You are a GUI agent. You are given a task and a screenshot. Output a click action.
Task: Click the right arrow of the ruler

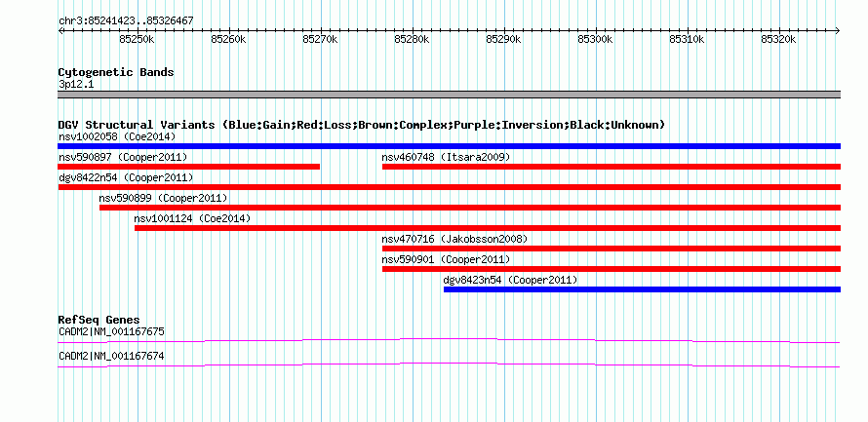(x=838, y=30)
